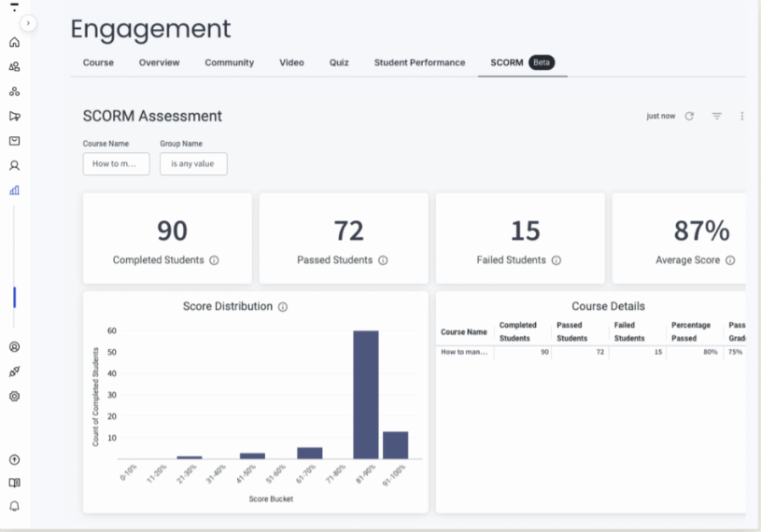
Task: Select the How to man... course table row
Action: tap(464, 352)
